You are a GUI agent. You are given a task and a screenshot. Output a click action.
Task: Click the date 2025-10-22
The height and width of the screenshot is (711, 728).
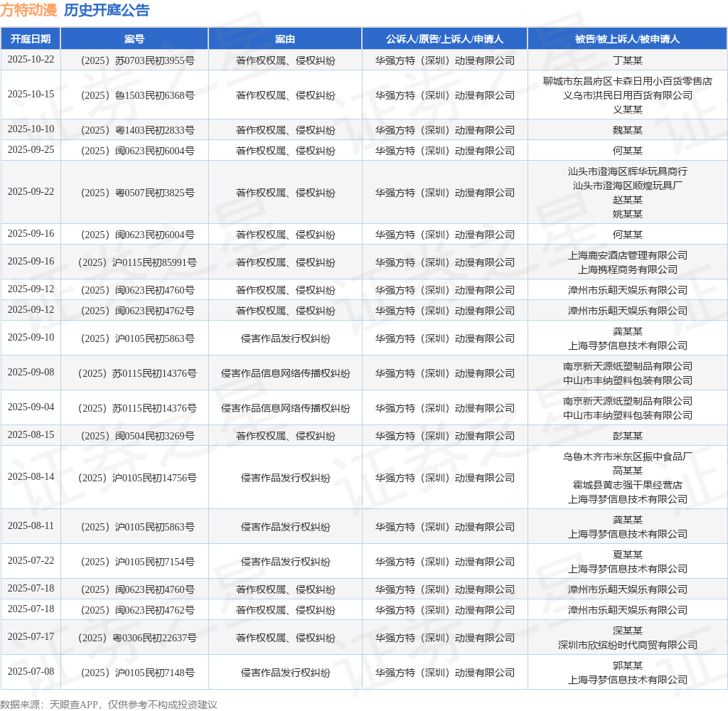[x=31, y=60]
